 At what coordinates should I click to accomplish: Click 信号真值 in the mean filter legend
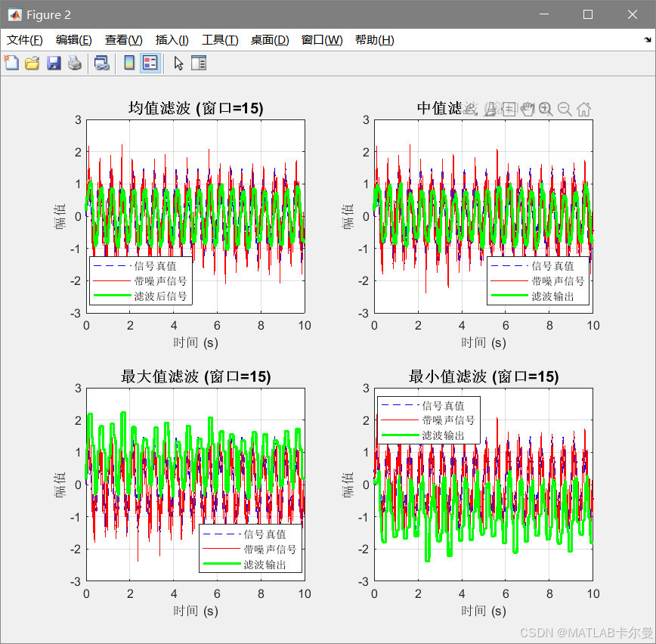(x=155, y=266)
